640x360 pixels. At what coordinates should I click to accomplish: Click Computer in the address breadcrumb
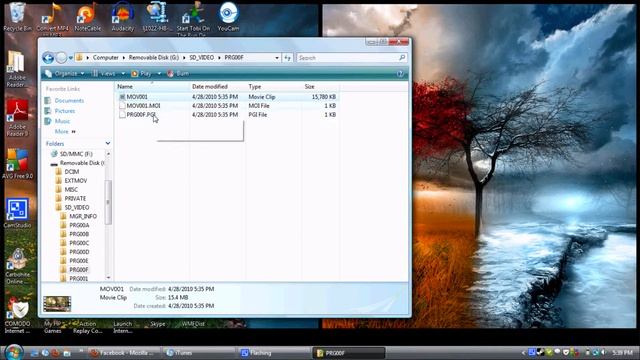tap(105, 58)
